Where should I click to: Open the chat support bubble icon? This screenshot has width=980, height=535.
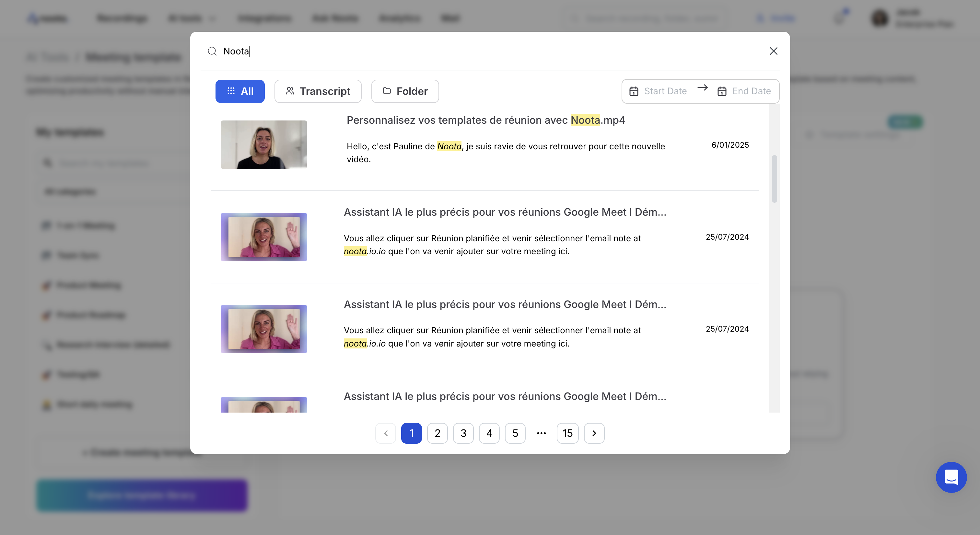pos(951,477)
